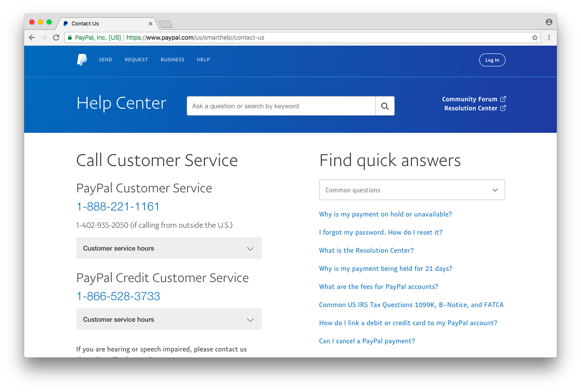Go back to the previous page

tap(32, 38)
